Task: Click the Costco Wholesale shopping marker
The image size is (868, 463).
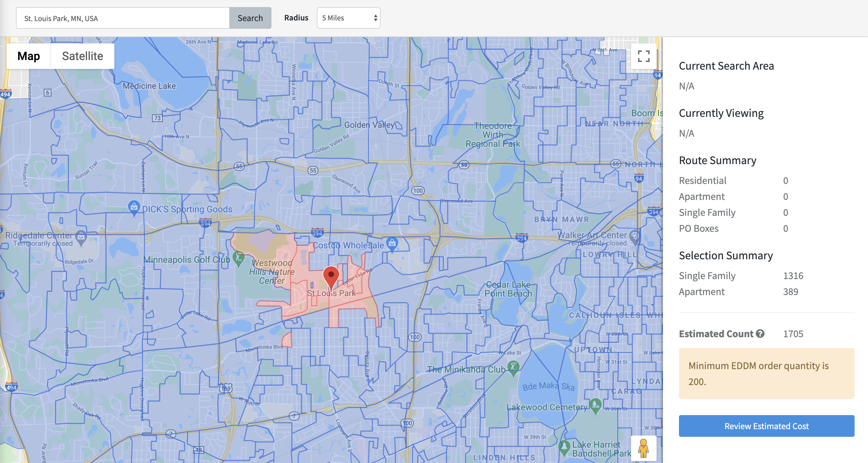Action: 392,243
